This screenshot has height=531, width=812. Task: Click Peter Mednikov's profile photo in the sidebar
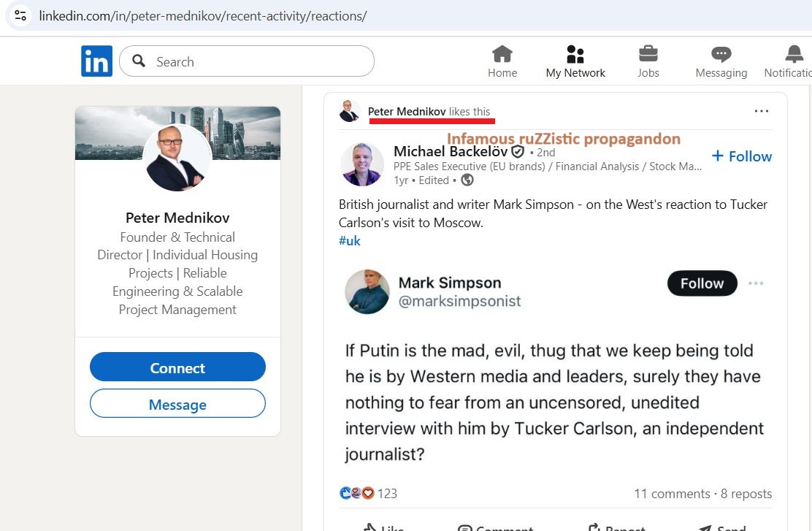177,158
